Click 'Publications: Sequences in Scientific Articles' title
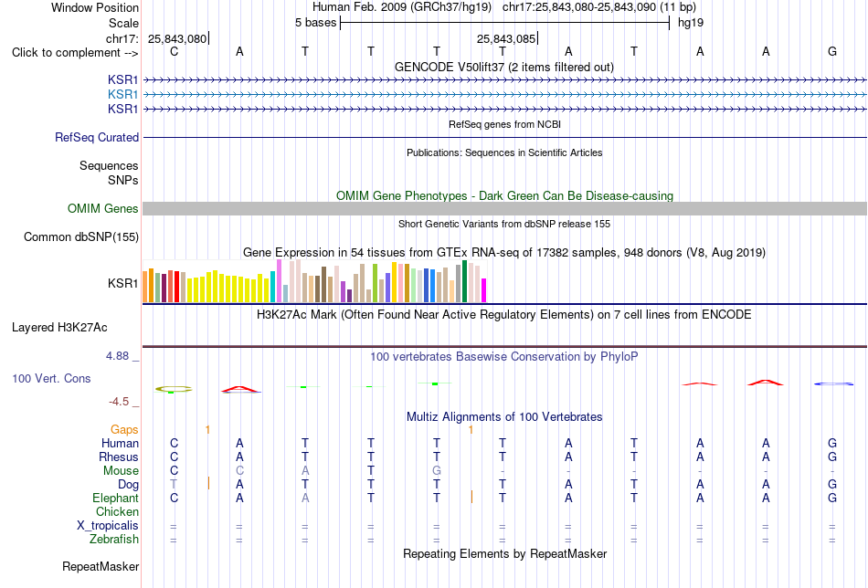868x588 pixels. pos(504,152)
